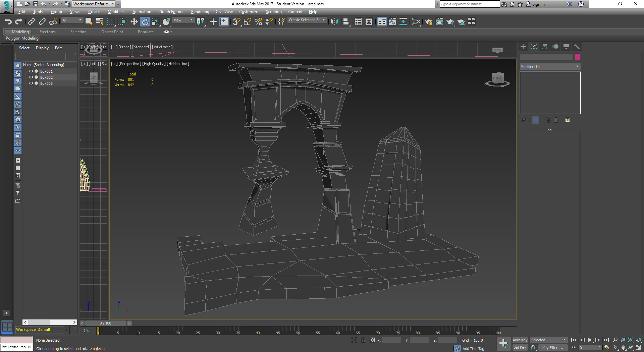The height and width of the screenshot is (352, 644).
Task: Expand the Modifier List dropdown
Action: (550, 67)
